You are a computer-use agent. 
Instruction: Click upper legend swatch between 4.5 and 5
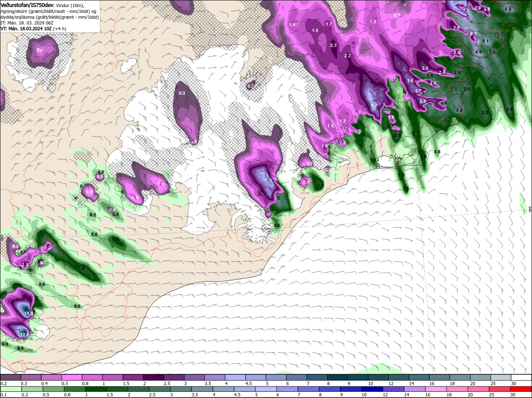[x=255, y=377]
